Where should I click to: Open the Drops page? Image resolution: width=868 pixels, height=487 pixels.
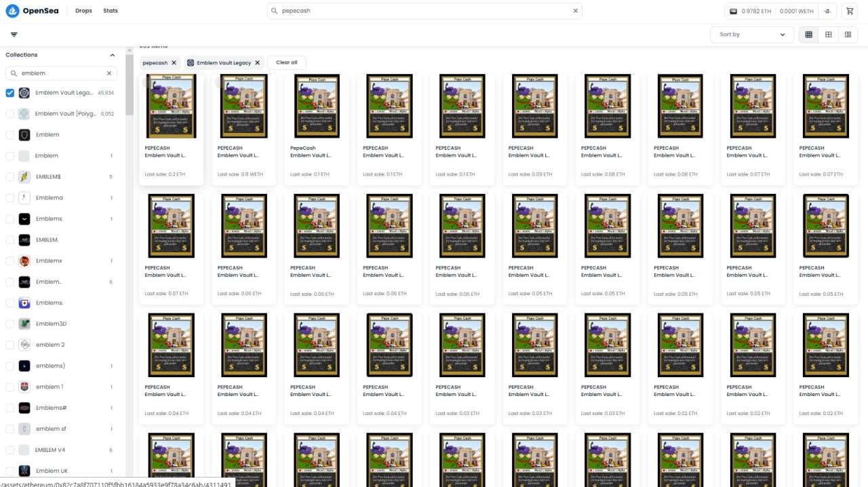pyautogui.click(x=83, y=11)
